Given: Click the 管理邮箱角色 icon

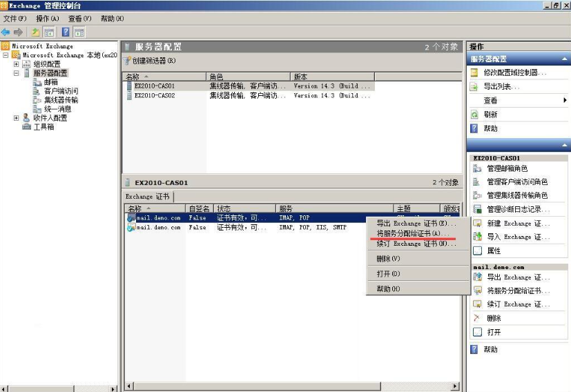Looking at the screenshot, I should (477, 168).
